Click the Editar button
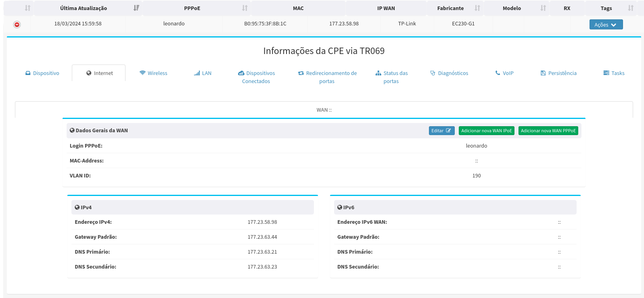The image size is (644, 298). [x=442, y=131]
